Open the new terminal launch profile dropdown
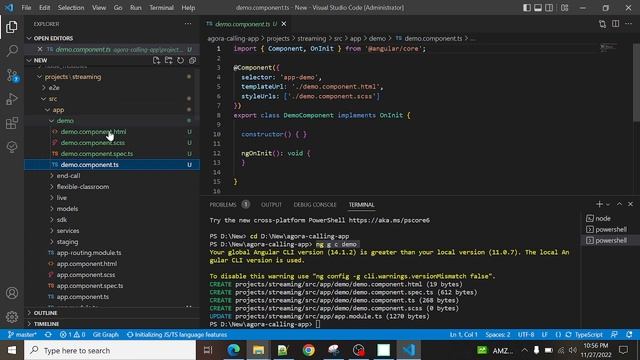The width and height of the screenshot is (640, 360). click(x=608, y=204)
